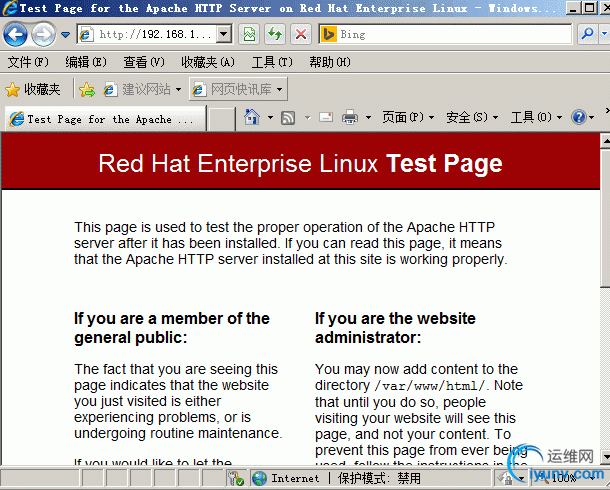Click the 'This page is used to test' paragraph
This screenshot has width=610, height=490.
click(x=291, y=243)
